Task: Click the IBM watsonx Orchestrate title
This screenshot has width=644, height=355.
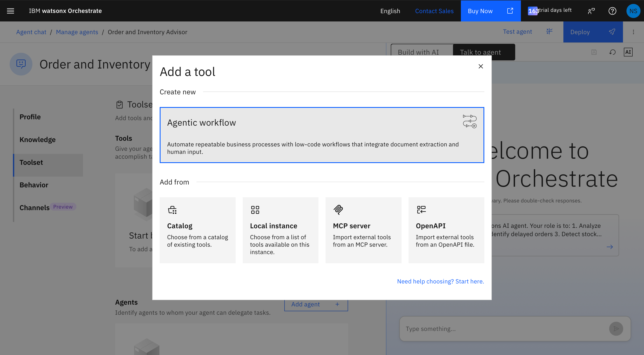Action: [65, 11]
